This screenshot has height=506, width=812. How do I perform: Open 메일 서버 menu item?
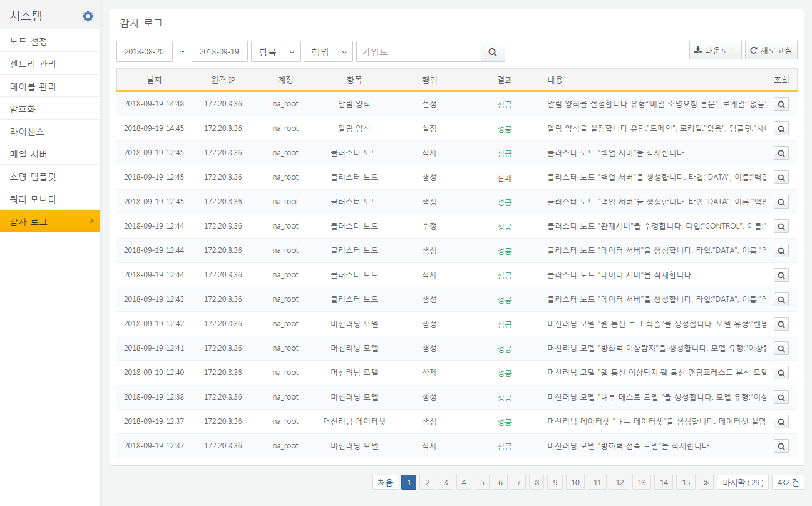pyautogui.click(x=50, y=154)
